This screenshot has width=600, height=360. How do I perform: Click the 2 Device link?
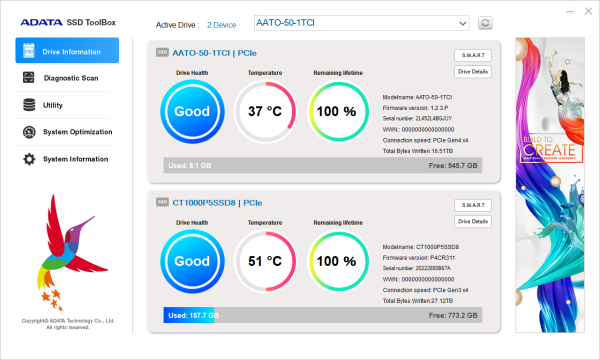pos(222,25)
